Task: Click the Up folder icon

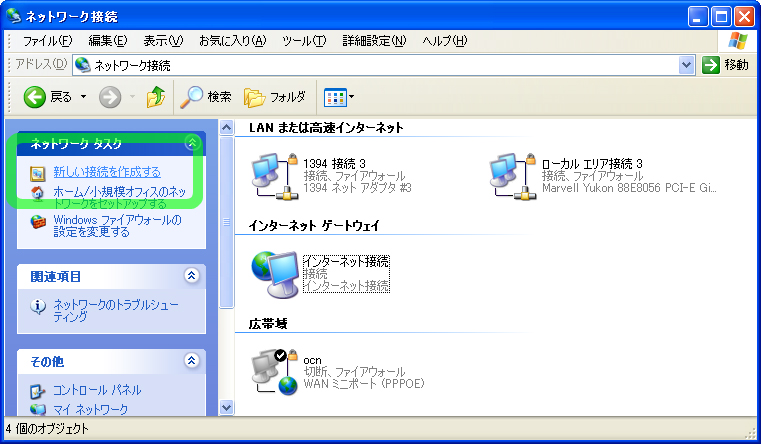Action: (x=156, y=97)
